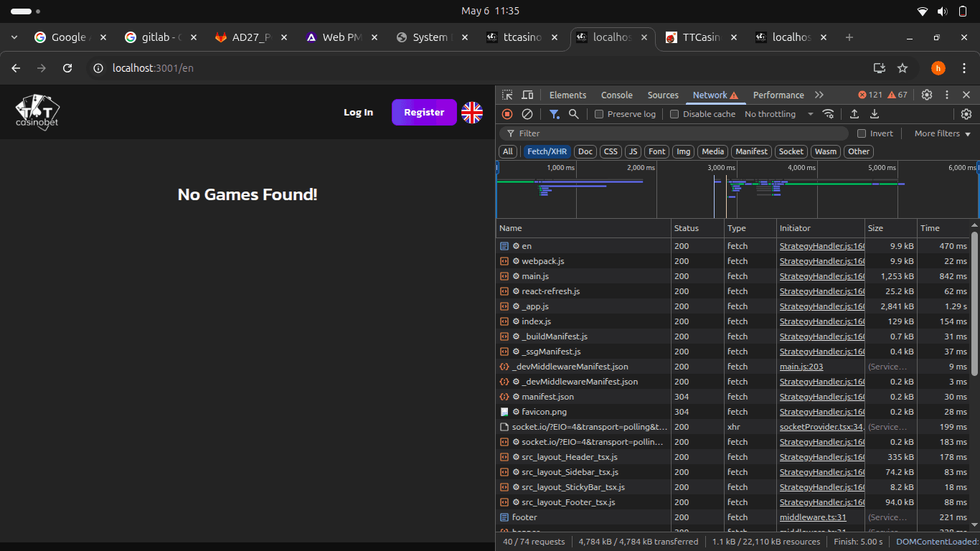Stop recording network log
The height and width of the screenshot is (551, 980).
pos(507,114)
